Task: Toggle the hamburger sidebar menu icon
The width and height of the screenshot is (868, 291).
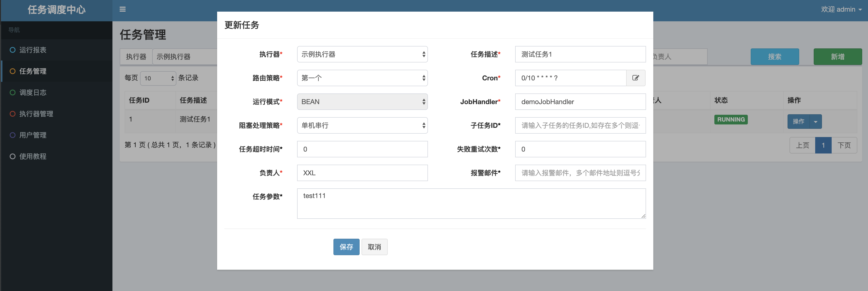Action: point(123,9)
